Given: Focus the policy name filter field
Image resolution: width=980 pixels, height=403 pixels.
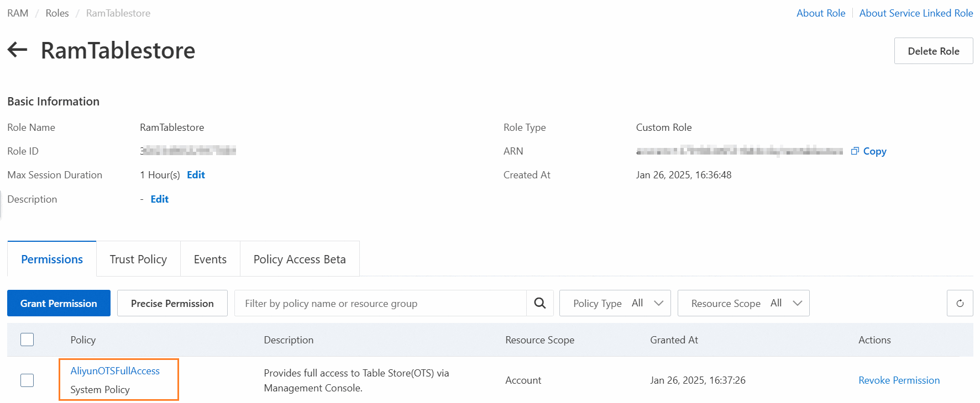Looking at the screenshot, I should point(380,303).
